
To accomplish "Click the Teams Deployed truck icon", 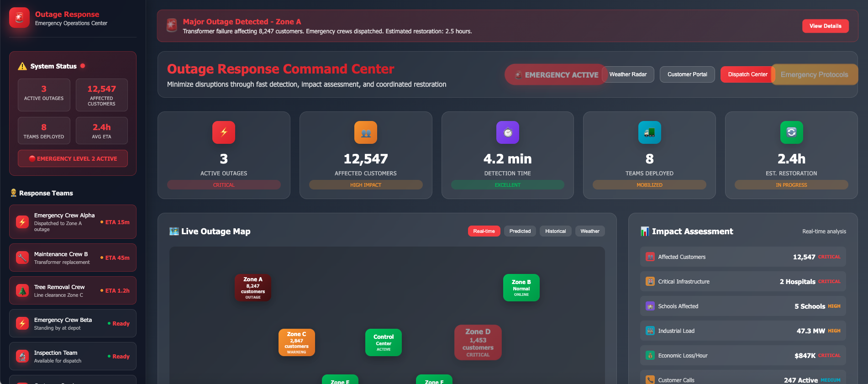I will pyautogui.click(x=649, y=132).
